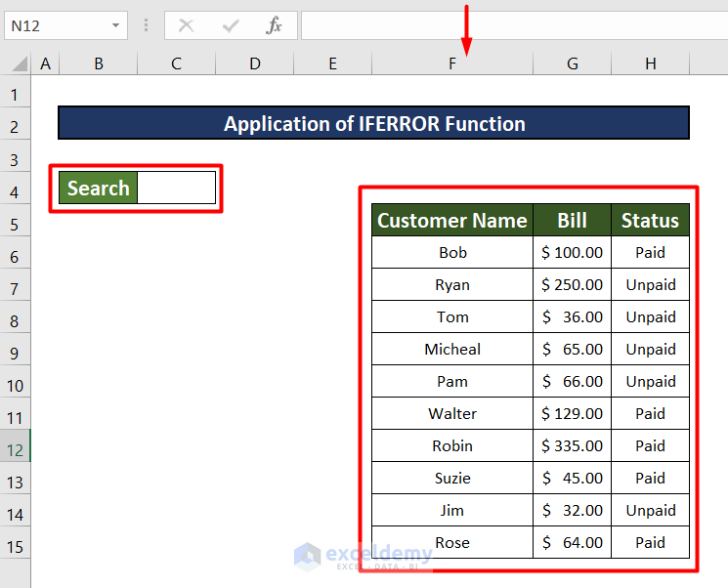Select column B header

pyautogui.click(x=99, y=63)
